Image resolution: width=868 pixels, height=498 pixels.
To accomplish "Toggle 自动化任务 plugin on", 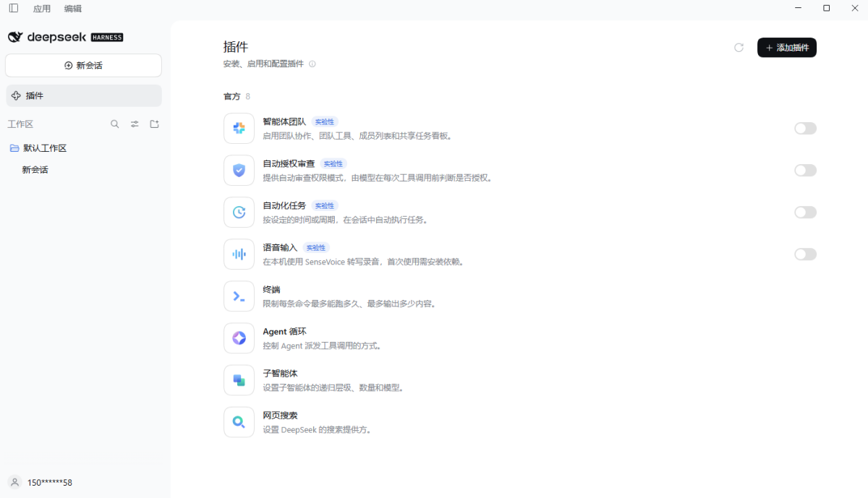I will (805, 212).
